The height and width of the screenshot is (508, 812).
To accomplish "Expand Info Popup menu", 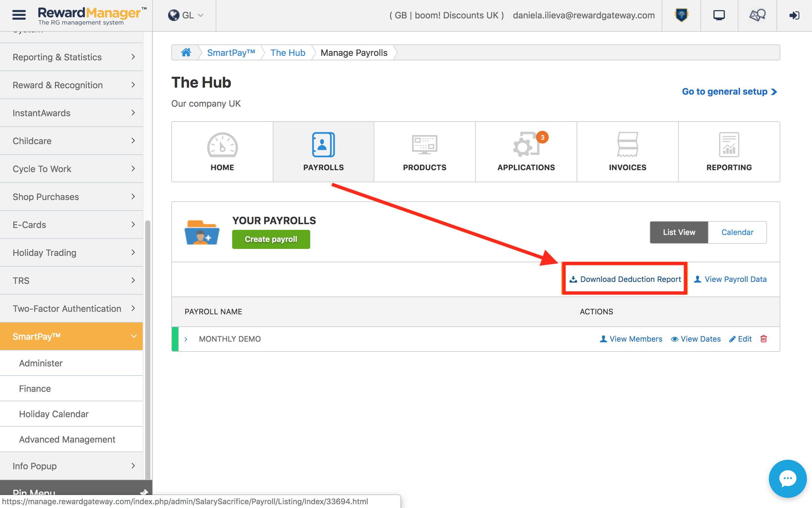I will tap(71, 466).
